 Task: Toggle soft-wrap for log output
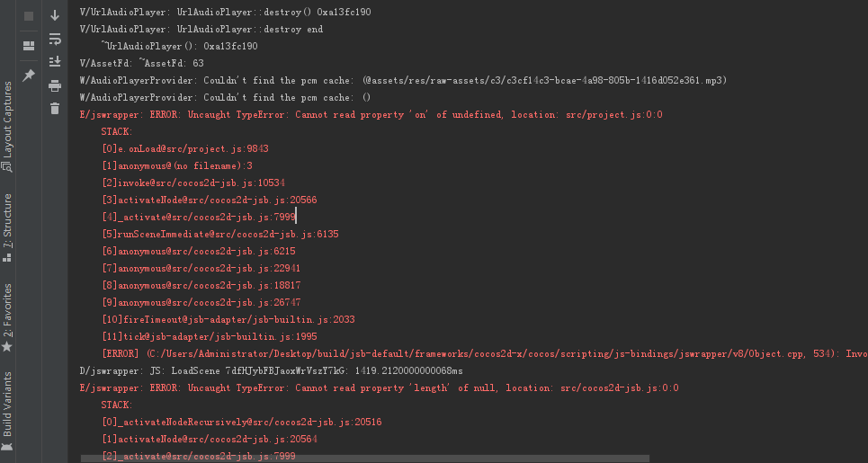(55, 39)
